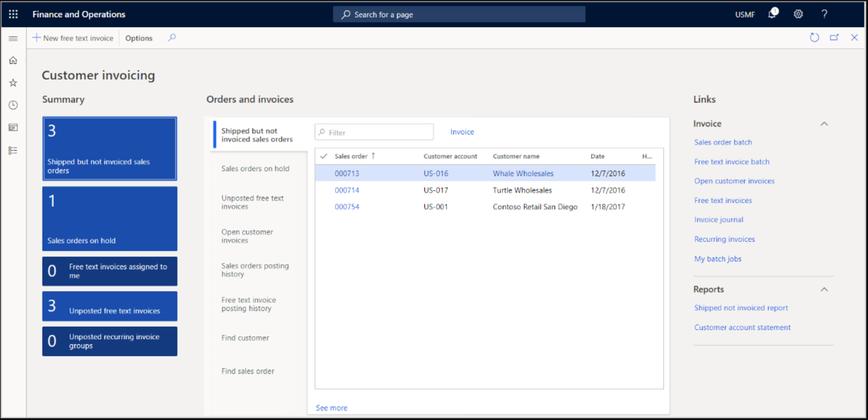Click See more below grid
The height and width of the screenshot is (420, 868).
pos(332,408)
